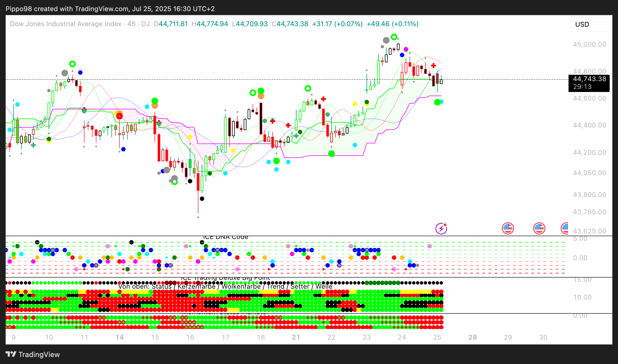Click the large grey dot near the 45,000 peak
The height and width of the screenshot is (364, 618).
386,41
